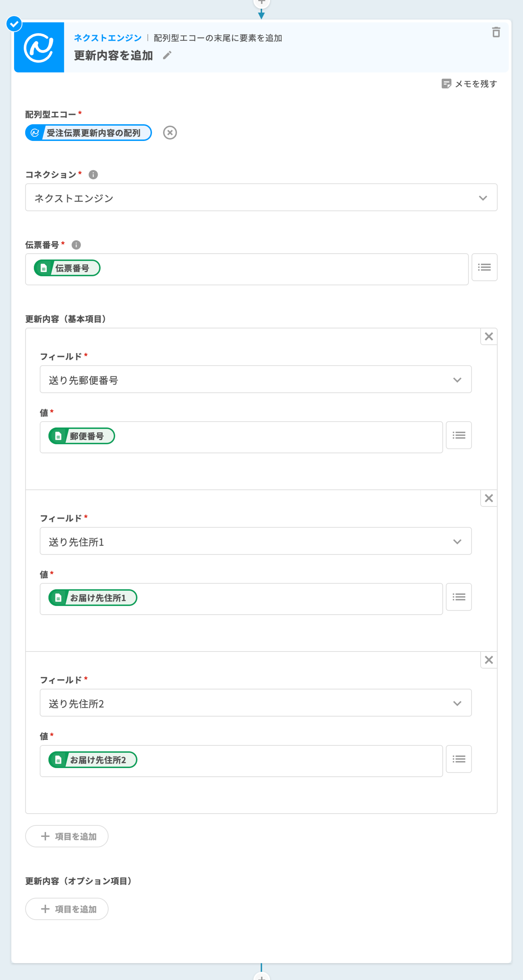This screenshot has width=523, height=980.
Task: Open list picker beside お届け先住所1 value
Action: [458, 597]
